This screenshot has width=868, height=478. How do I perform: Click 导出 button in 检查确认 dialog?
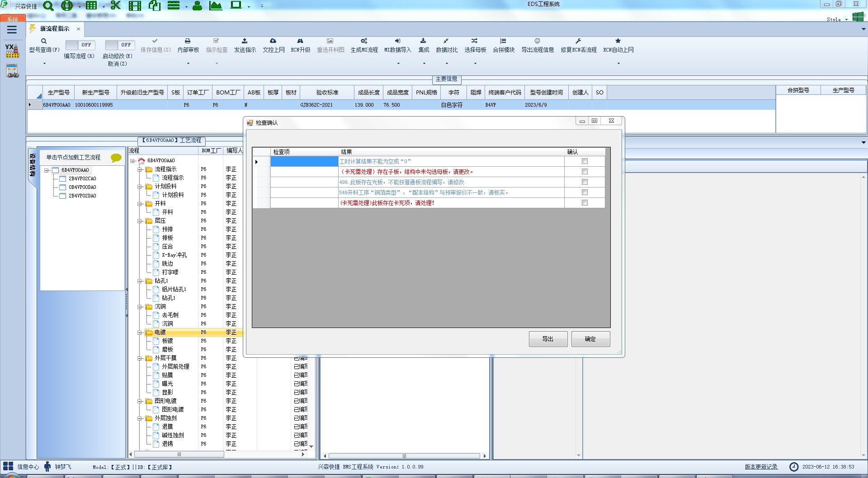pos(548,339)
